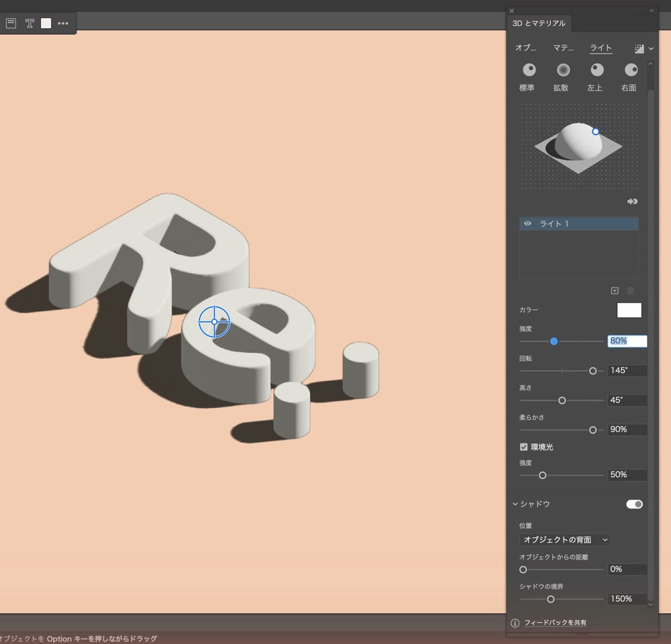Delete the light using the trash icon

[630, 291]
